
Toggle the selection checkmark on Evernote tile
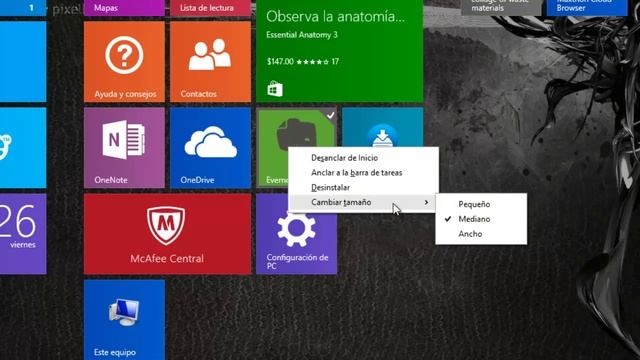click(x=331, y=115)
